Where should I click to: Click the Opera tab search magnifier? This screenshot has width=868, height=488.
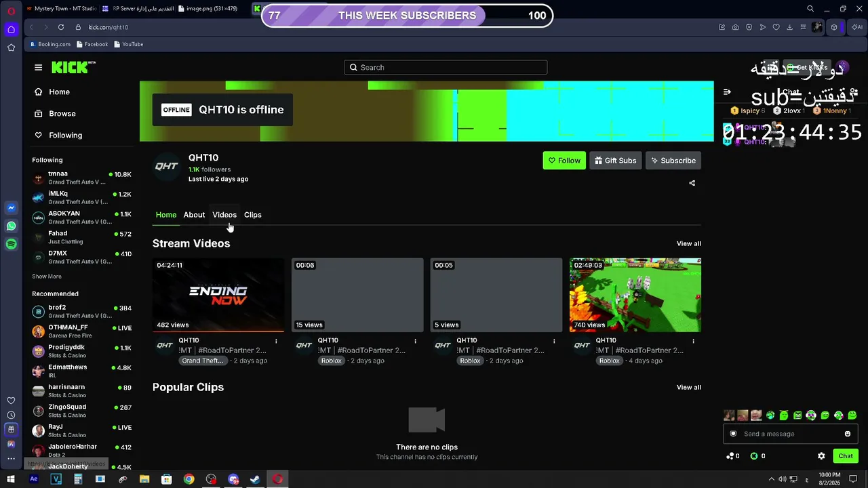click(x=810, y=9)
